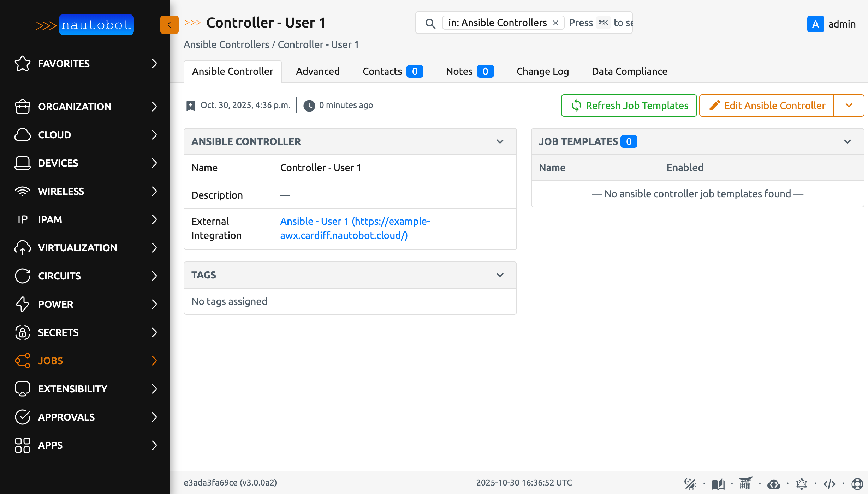
Task: Open the Edit Ansible Controller dropdown arrow
Action: pos(849,105)
